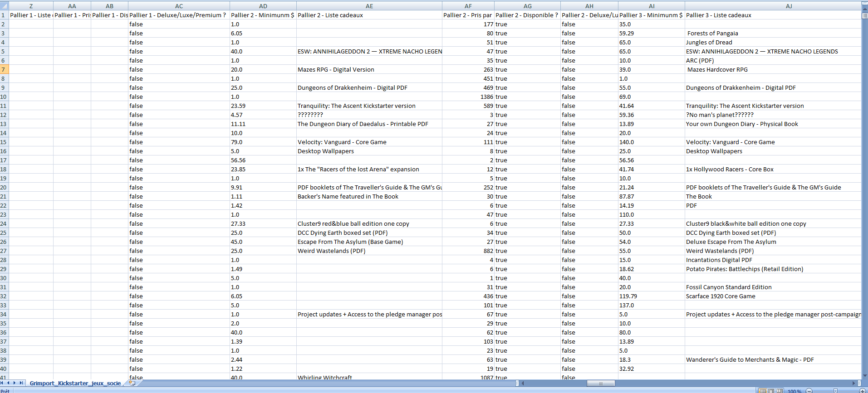Select column header AH

pyautogui.click(x=589, y=6)
